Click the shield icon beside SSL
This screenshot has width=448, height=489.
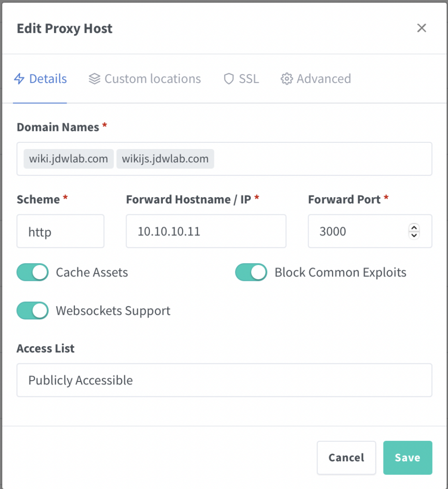(229, 79)
